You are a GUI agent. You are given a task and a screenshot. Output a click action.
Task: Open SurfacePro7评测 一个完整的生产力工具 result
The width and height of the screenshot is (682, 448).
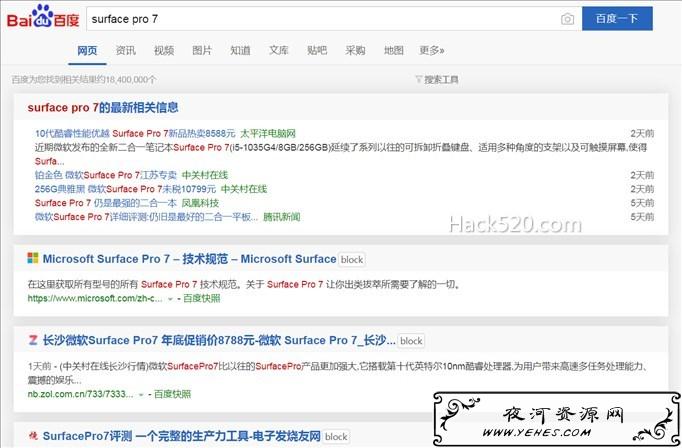coord(181,436)
